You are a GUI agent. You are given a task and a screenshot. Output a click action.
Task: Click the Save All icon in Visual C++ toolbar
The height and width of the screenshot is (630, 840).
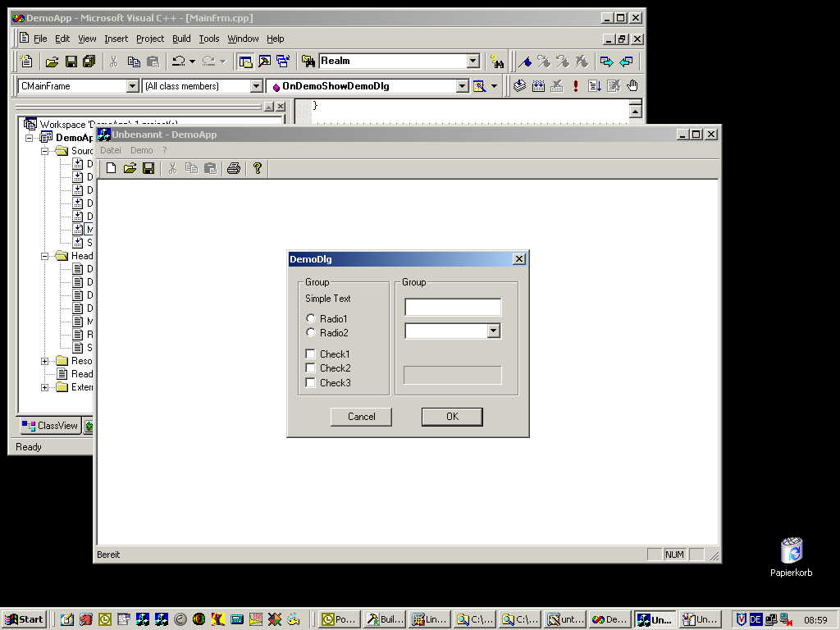(89, 62)
